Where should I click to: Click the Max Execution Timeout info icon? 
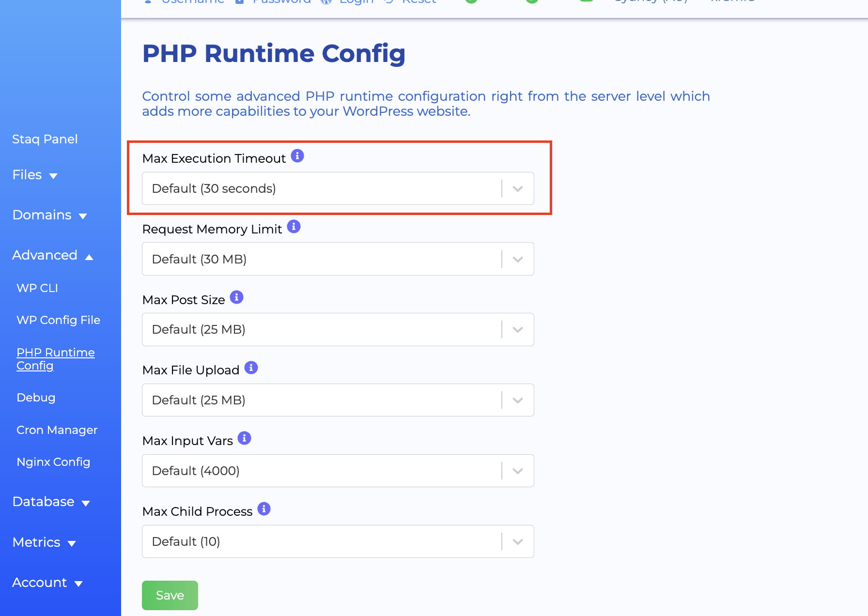(x=297, y=156)
